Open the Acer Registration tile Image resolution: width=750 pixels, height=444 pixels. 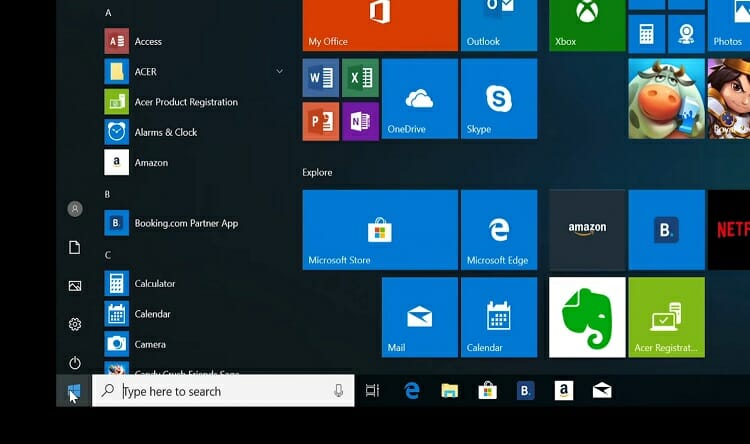(x=666, y=317)
